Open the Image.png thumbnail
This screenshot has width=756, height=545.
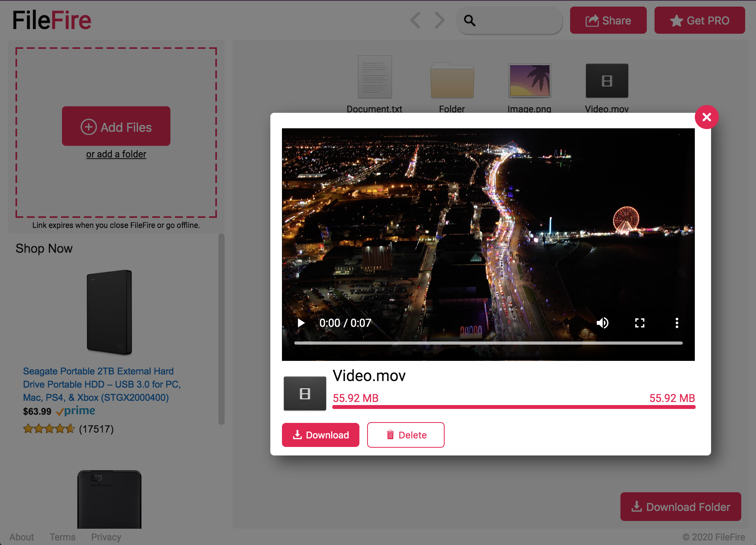(529, 81)
